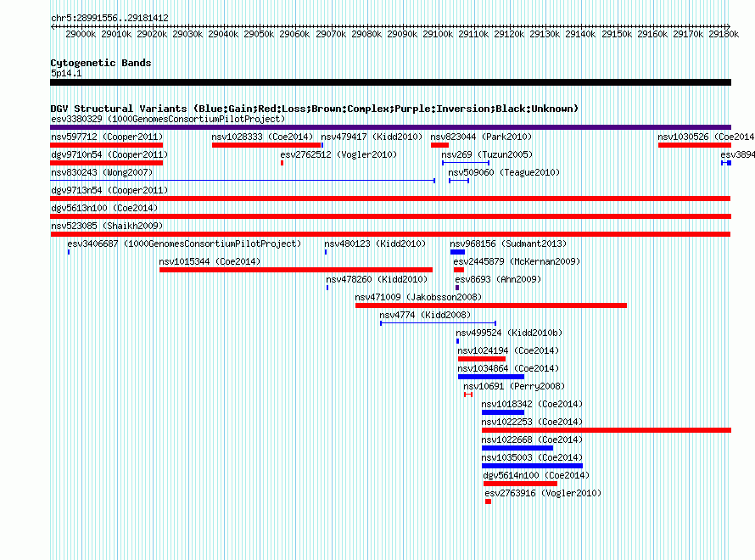Screen dimensions: 755x560
Task: Click nsv1018342 (Coe2014) label
Action: pyautogui.click(x=532, y=404)
